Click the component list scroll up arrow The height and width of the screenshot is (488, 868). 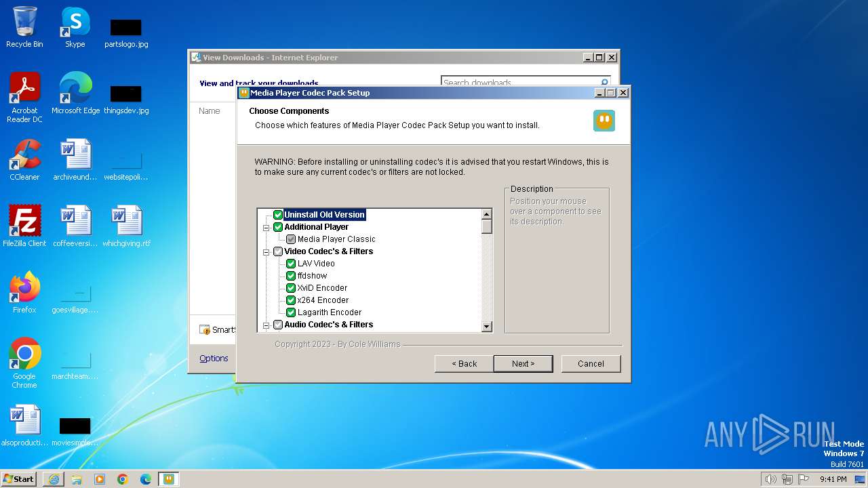coord(486,214)
